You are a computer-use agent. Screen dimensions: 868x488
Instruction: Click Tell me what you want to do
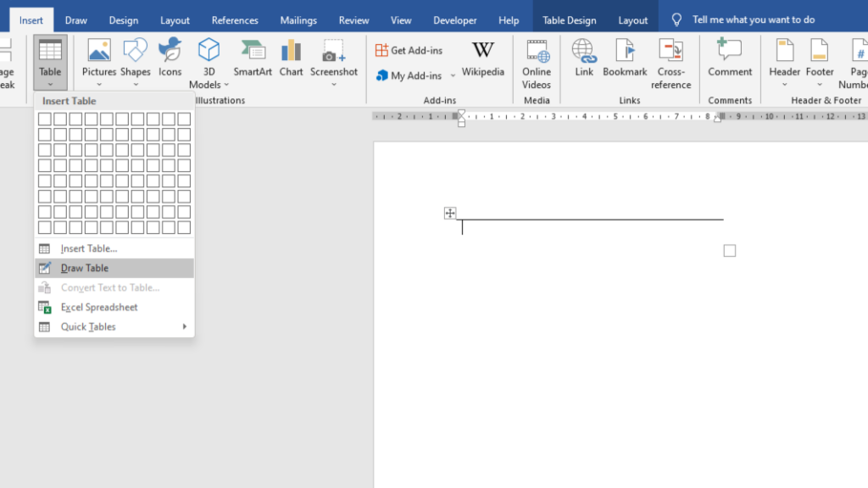pos(754,20)
